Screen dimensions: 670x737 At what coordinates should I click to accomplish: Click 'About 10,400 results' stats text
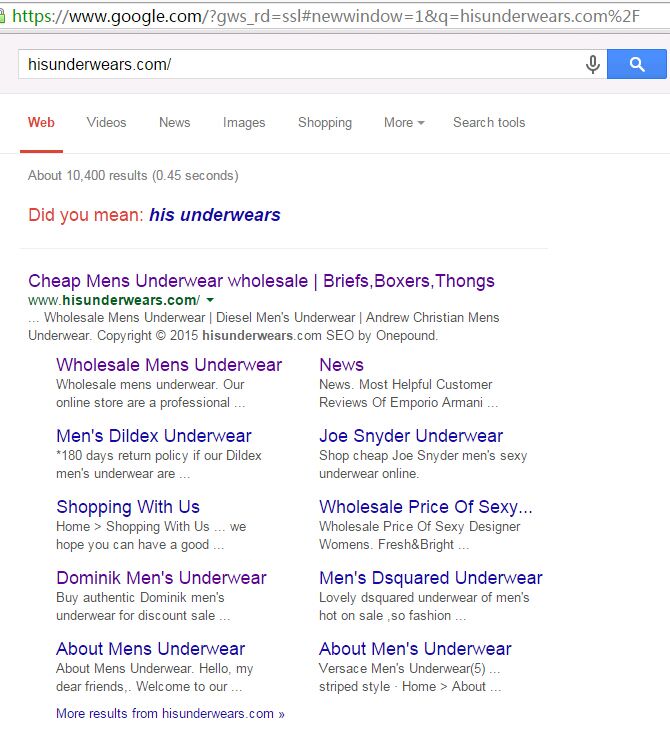(133, 176)
